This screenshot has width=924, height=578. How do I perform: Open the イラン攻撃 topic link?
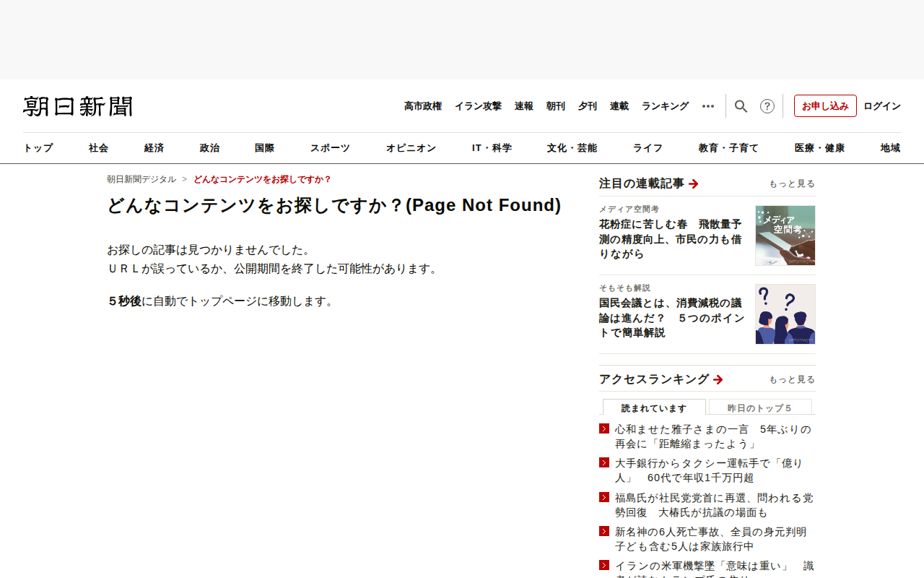478,106
